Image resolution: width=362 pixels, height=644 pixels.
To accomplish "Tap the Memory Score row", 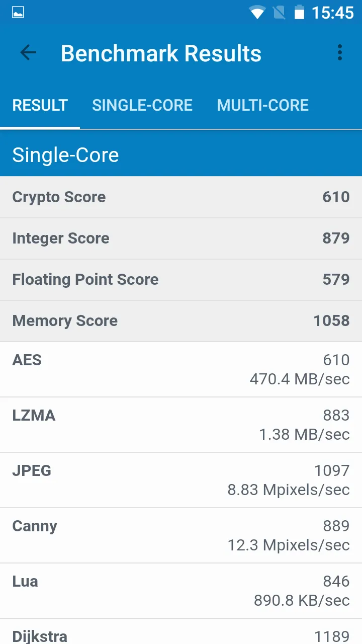I will pyautogui.click(x=181, y=321).
